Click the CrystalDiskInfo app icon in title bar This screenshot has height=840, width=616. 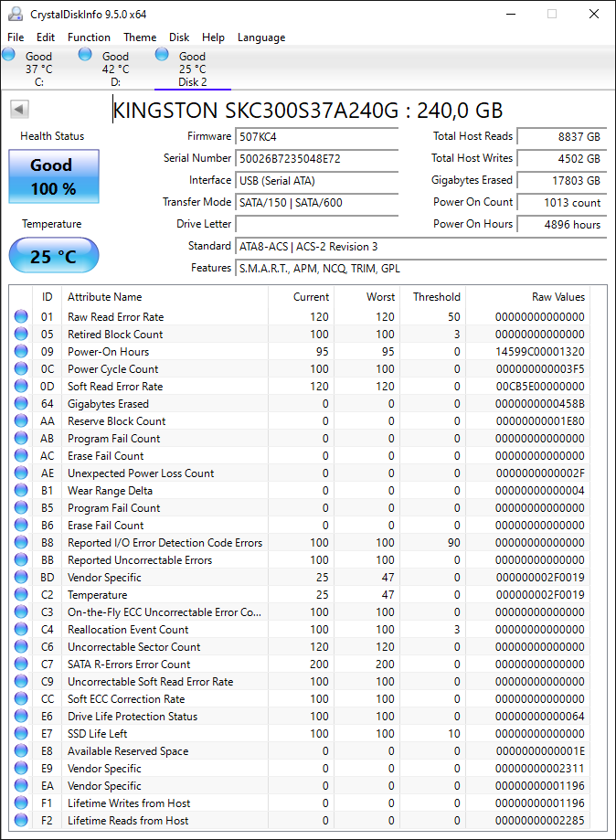(x=16, y=14)
